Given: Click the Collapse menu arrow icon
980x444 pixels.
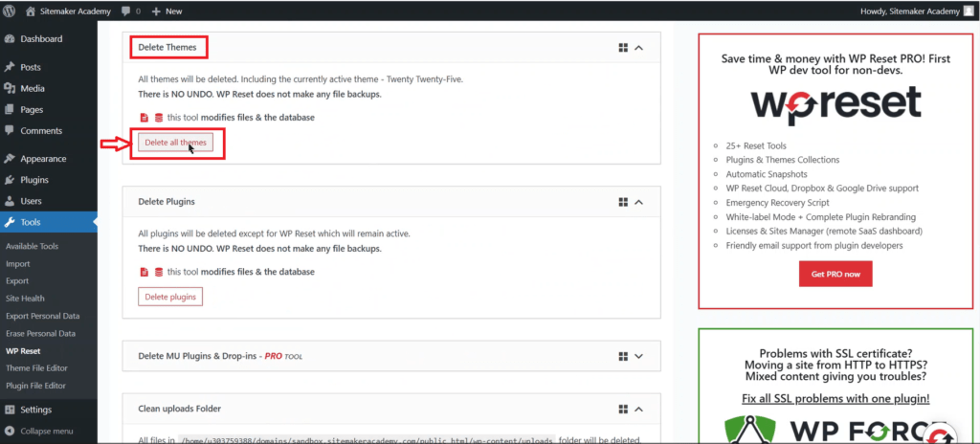Looking at the screenshot, I should tap(10, 432).
